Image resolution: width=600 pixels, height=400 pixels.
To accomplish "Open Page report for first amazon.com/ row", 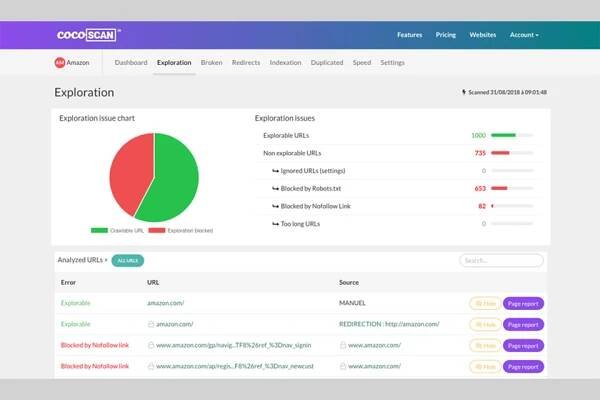I will [523, 302].
